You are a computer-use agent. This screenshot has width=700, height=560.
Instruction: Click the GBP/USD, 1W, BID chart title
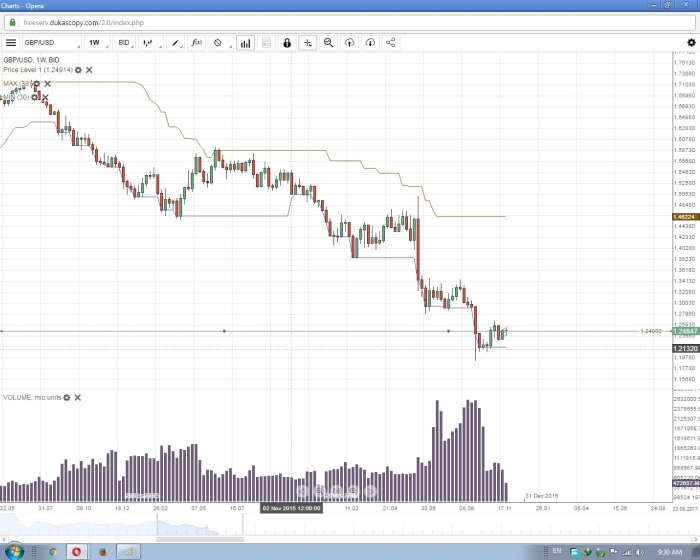31,60
